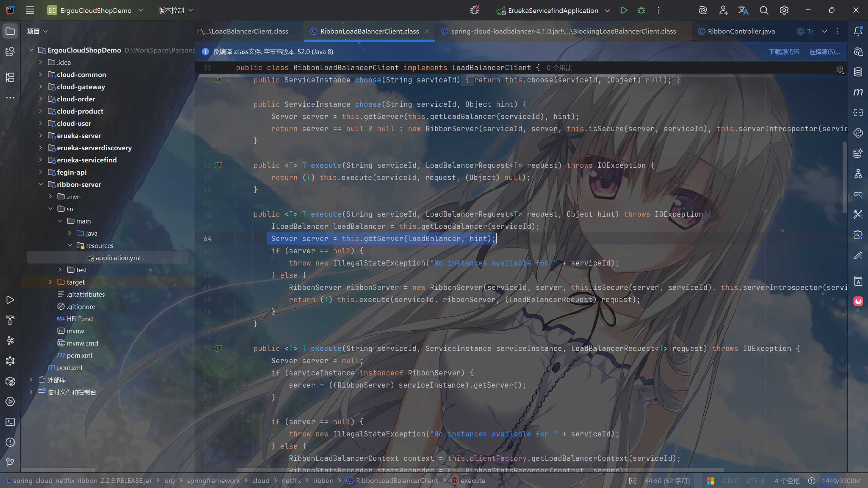Expand the cloud-common module

tap(41, 74)
